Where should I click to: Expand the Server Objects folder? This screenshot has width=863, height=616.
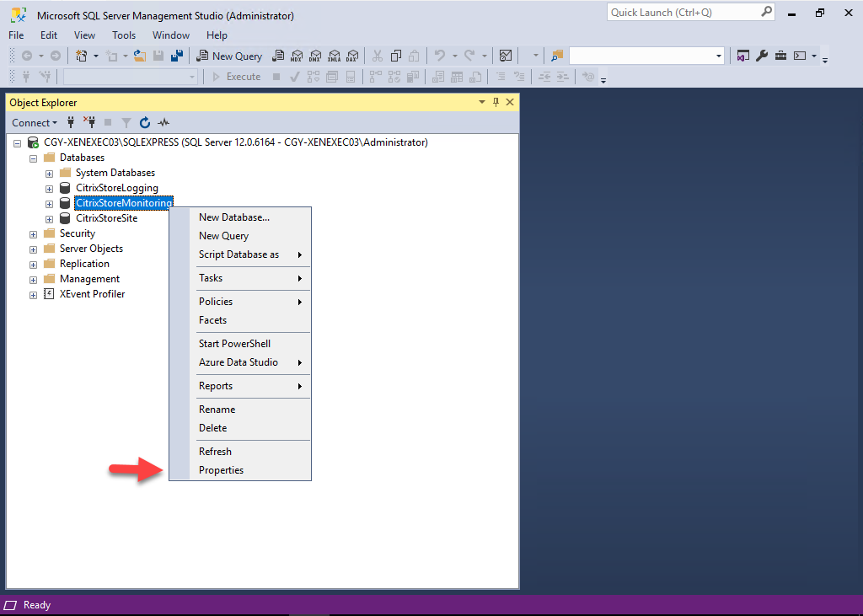point(33,249)
